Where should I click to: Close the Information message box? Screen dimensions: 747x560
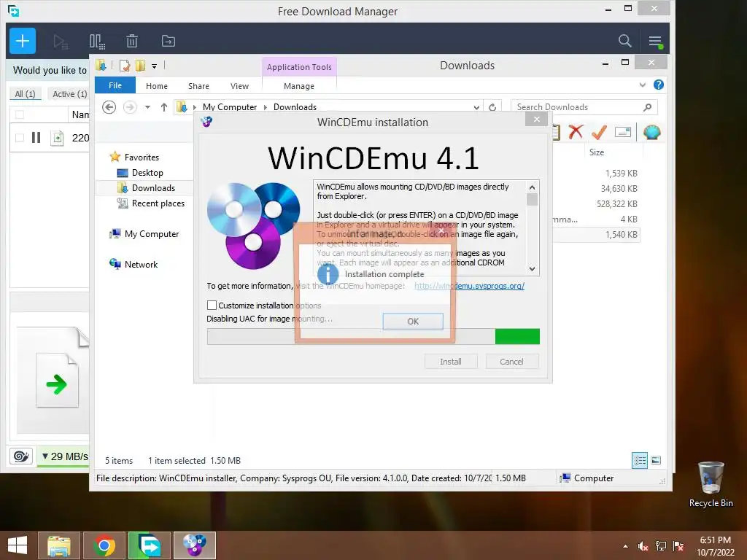441,230
